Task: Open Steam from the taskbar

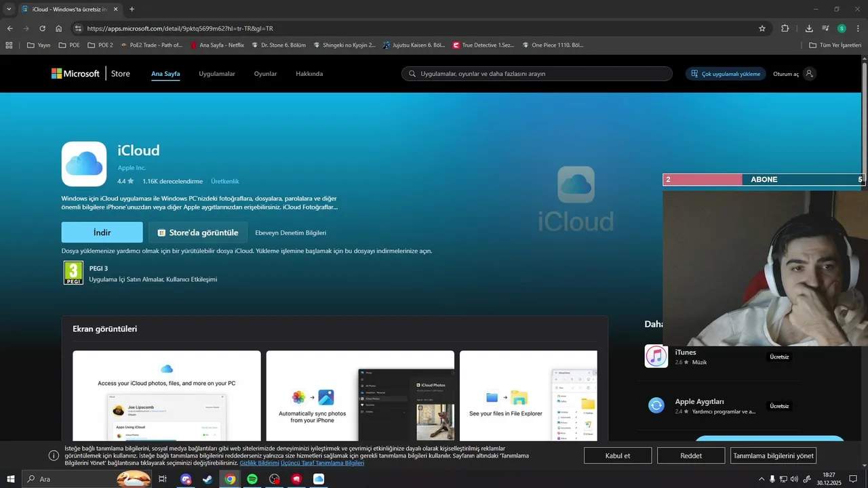Action: click(208, 479)
